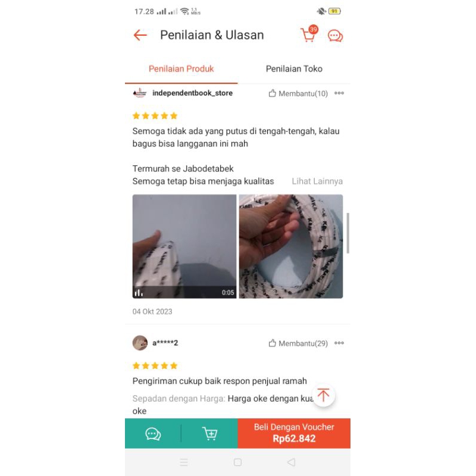Image resolution: width=476 pixels, height=476 pixels.
Task: Open the chat icon in the header
Action: click(335, 36)
